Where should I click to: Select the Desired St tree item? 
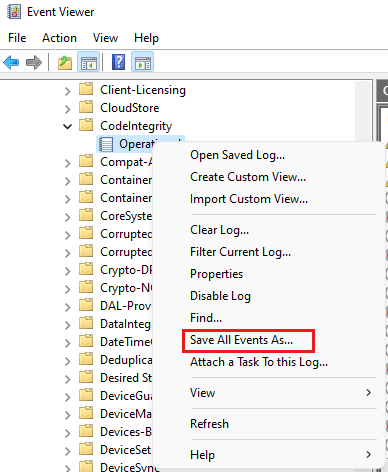[126, 378]
